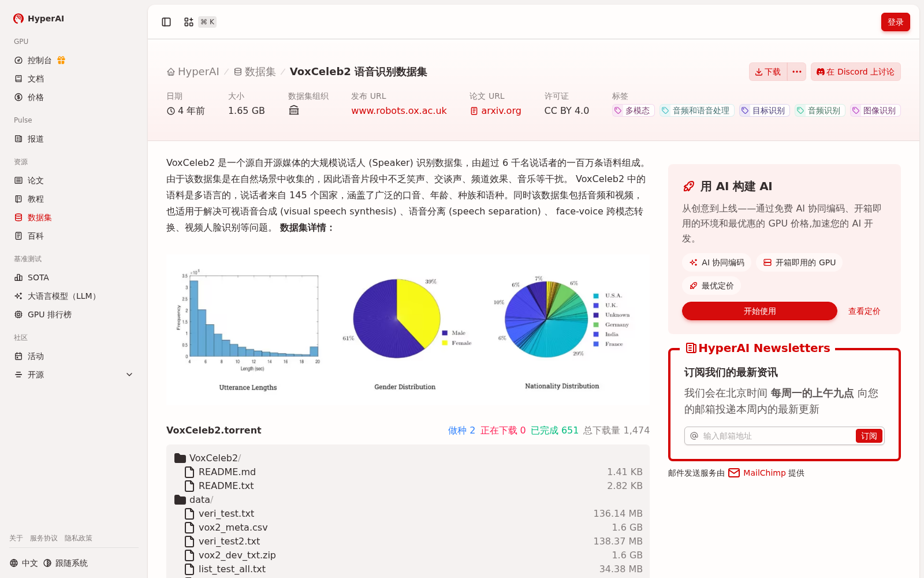Image resolution: width=924 pixels, height=578 pixels.
Task: Click the 开始使用 button
Action: (x=759, y=311)
